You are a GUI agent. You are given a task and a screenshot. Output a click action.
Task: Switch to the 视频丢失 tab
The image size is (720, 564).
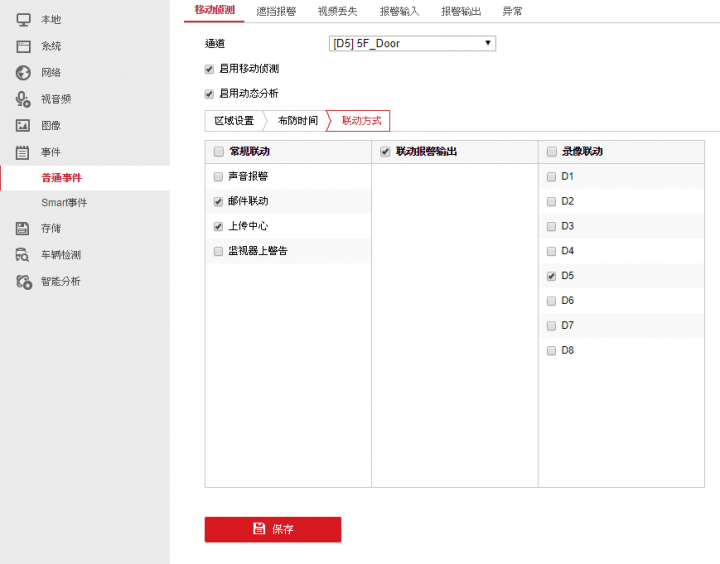[338, 11]
